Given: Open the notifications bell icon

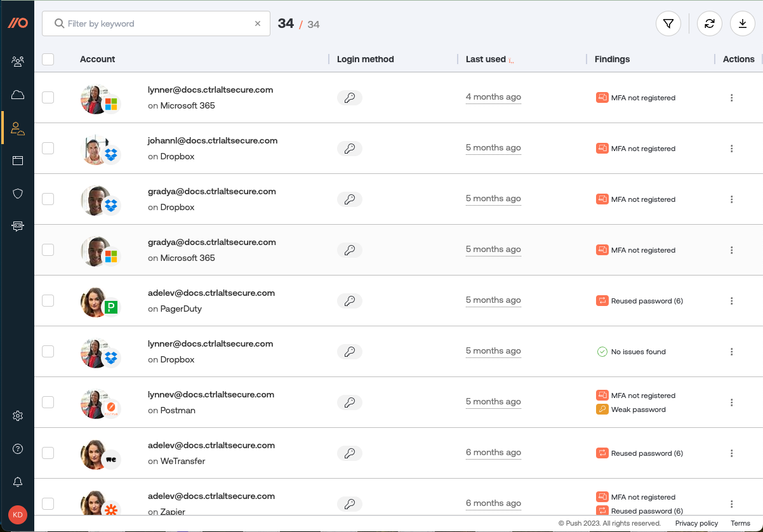Looking at the screenshot, I should [x=18, y=482].
